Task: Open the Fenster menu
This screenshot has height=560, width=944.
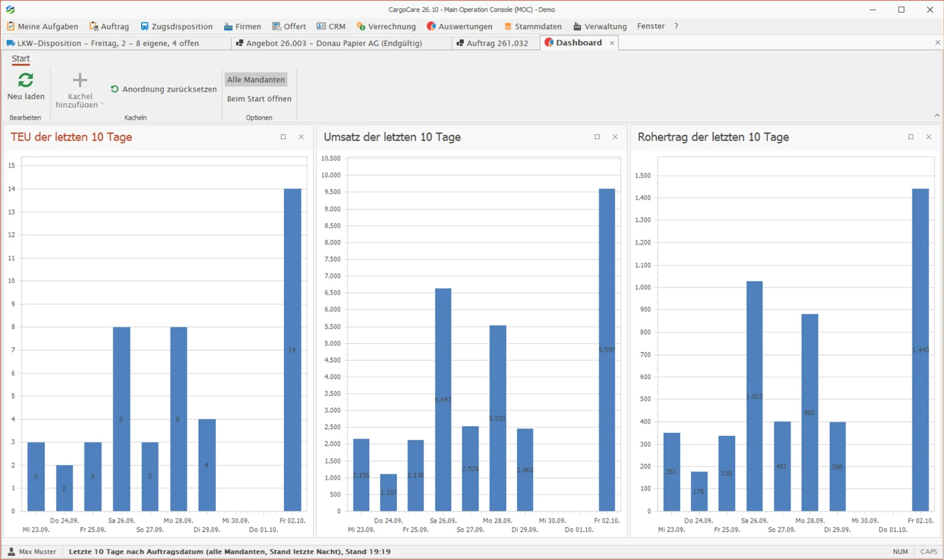Action: pyautogui.click(x=651, y=26)
